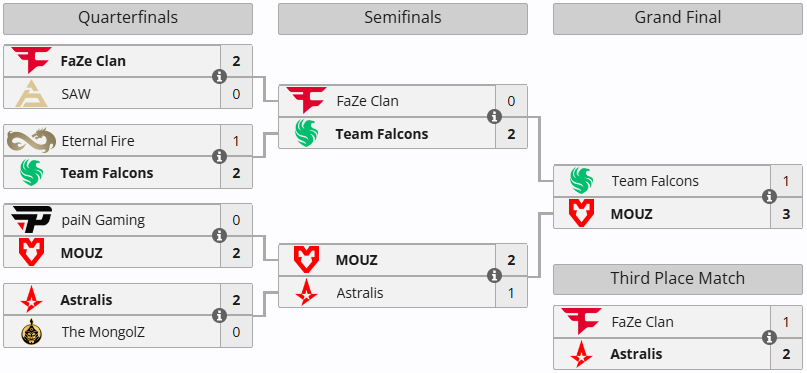Open info icon for Eternal Fire vs Team Falcons
Viewport: 807px width, 373px height.
(220, 156)
